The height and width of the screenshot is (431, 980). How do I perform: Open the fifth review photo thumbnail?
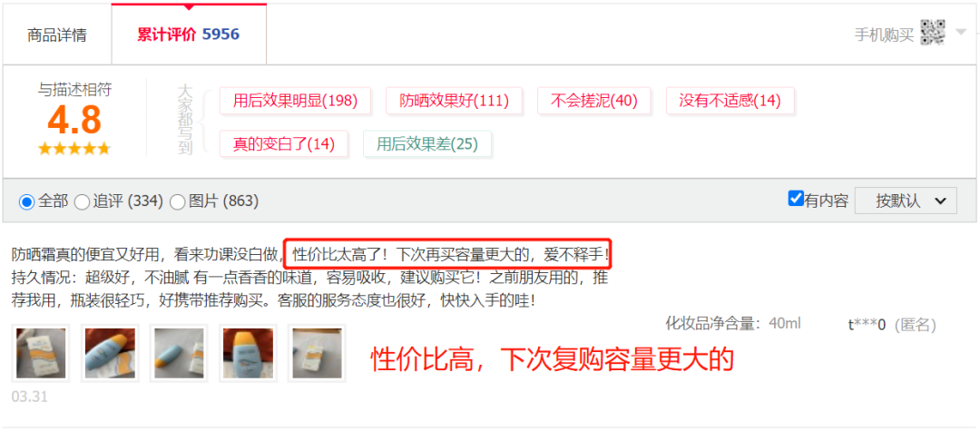click(317, 353)
